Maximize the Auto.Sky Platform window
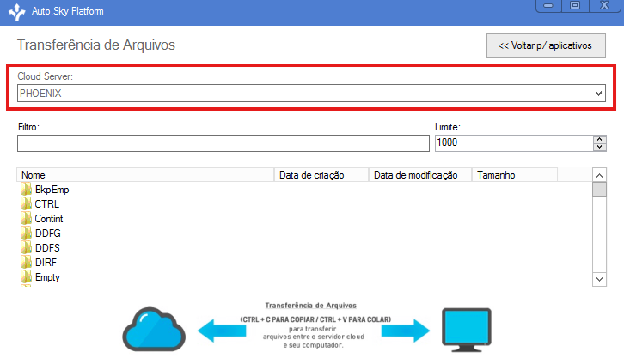Screen dimensions: 624x364 [x=575, y=5]
